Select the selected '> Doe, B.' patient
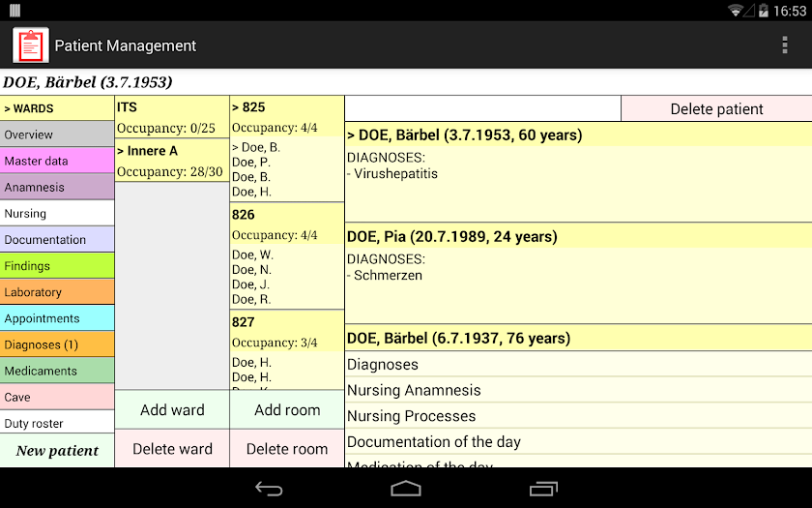This screenshot has width=812, height=508. tap(256, 147)
